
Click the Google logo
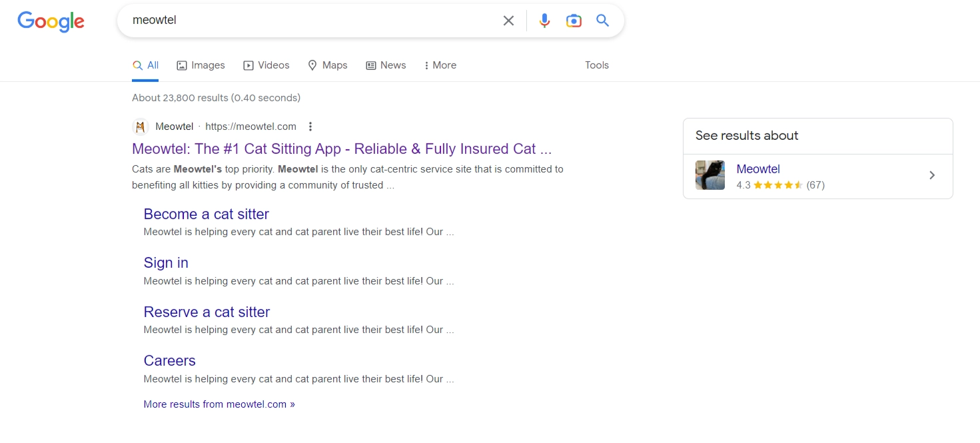pyautogui.click(x=51, y=21)
